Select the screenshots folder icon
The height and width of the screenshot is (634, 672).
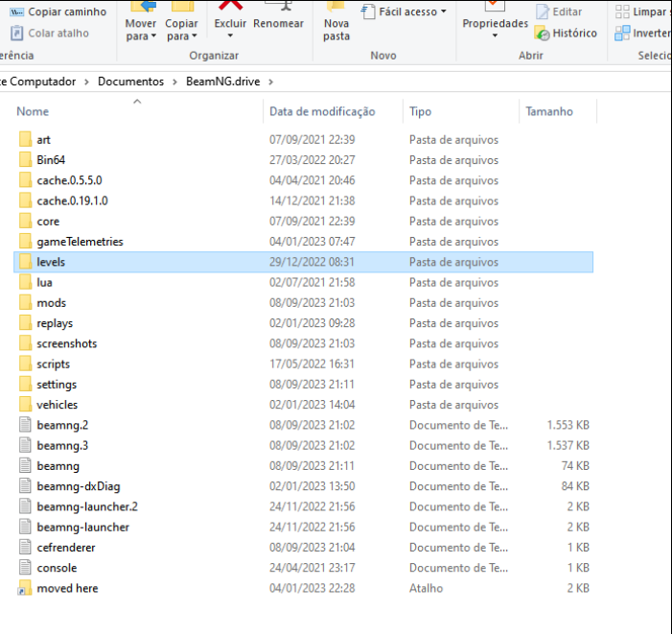[x=25, y=343]
